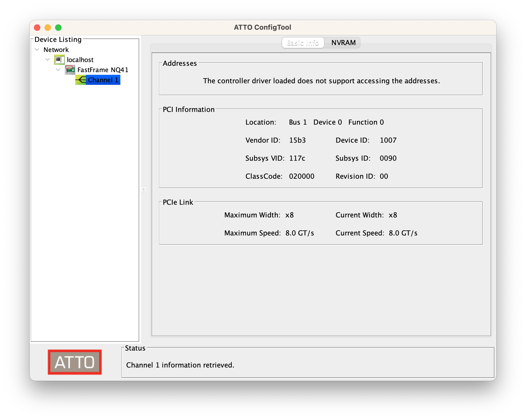Collapse the Network tree node
This screenshot has height=420, width=526.
click(x=37, y=50)
